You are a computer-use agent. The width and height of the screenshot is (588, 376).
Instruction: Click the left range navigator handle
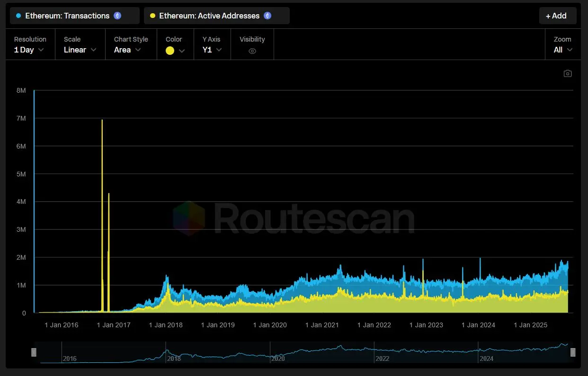(x=34, y=352)
